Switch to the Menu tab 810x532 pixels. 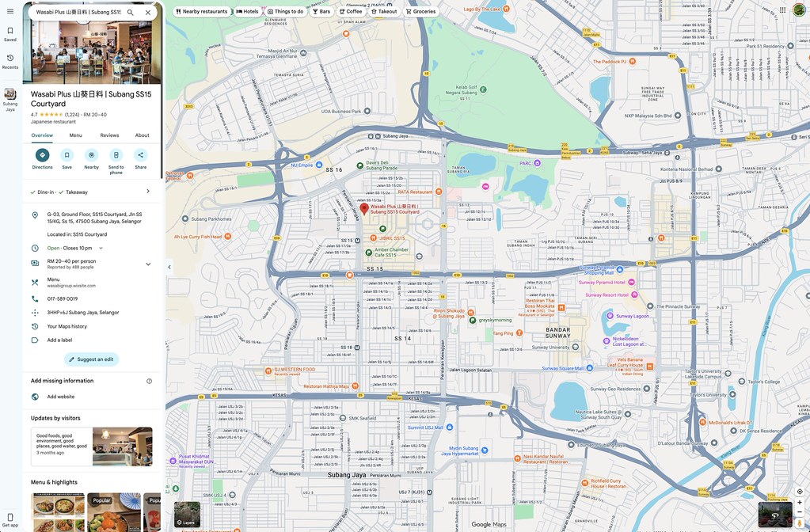pyautogui.click(x=75, y=135)
